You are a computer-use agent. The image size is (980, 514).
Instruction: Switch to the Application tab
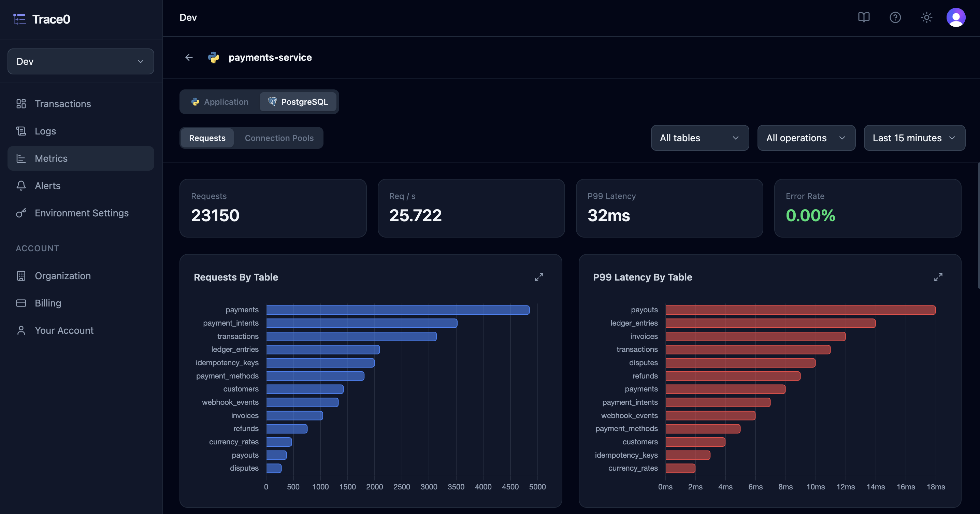pos(220,102)
